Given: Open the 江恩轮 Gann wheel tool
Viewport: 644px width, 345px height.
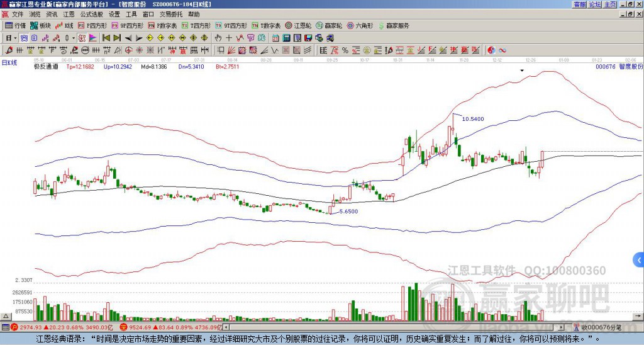Looking at the screenshot, I should tap(299, 25).
